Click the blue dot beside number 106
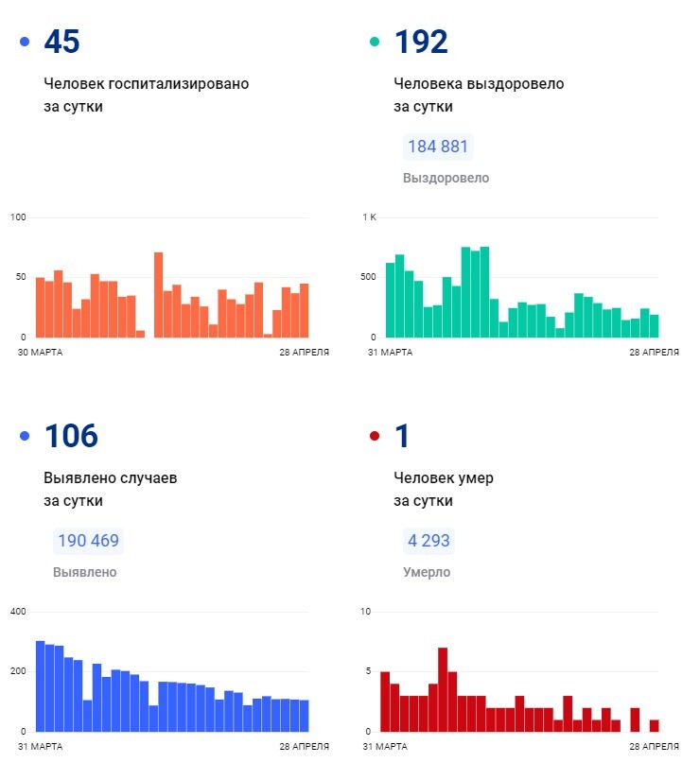The height and width of the screenshot is (780, 700). point(25,436)
